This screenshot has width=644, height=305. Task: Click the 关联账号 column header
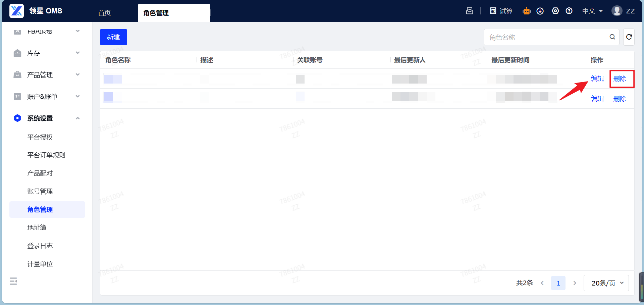coord(310,60)
